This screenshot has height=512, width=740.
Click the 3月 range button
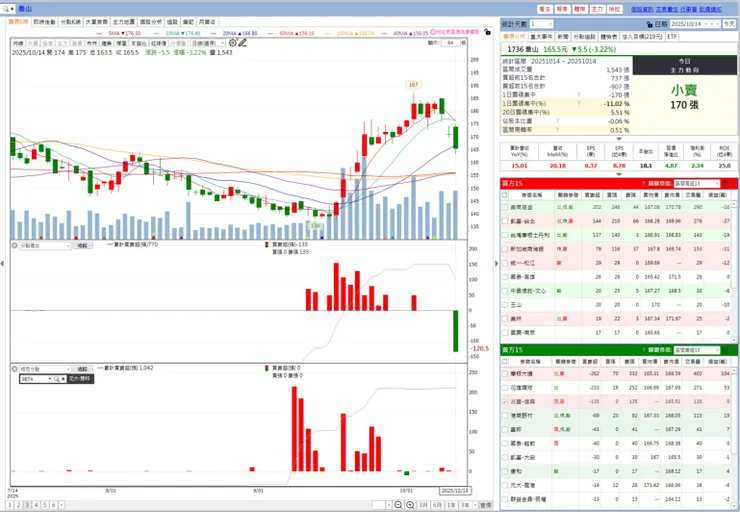[423, 505]
